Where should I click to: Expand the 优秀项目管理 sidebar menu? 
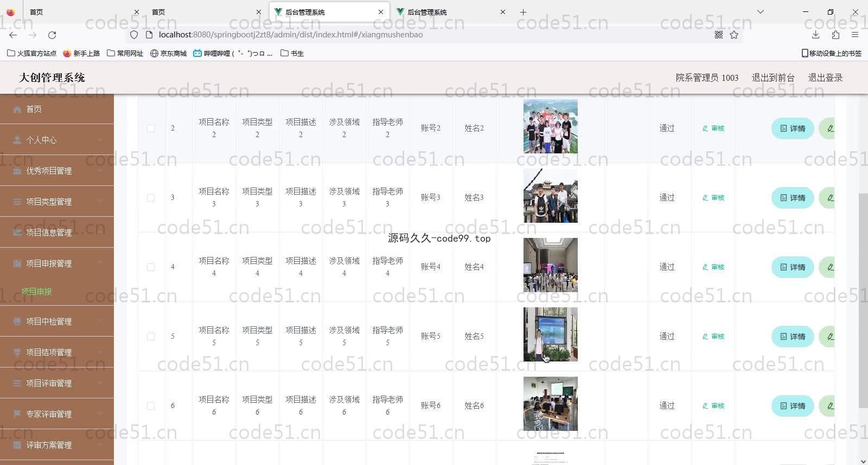point(57,171)
